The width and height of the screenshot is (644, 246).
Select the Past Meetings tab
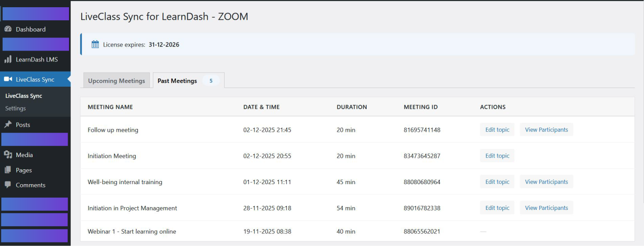click(177, 81)
